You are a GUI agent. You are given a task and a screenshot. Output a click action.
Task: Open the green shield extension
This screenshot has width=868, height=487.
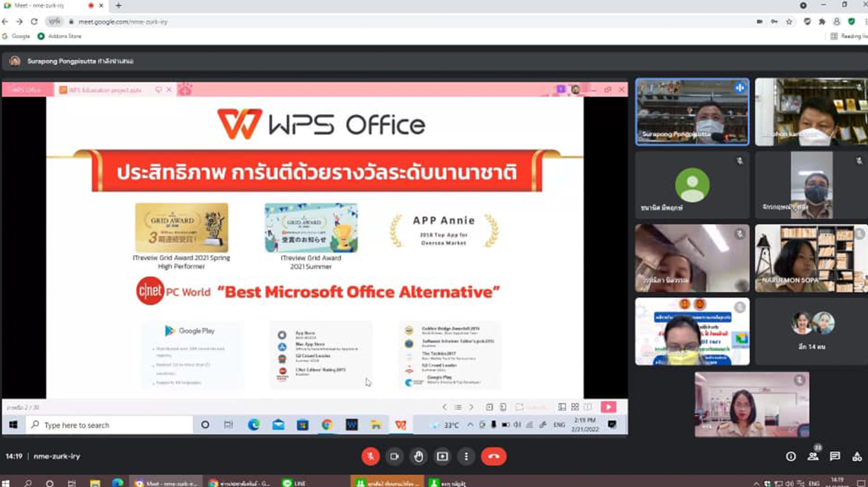click(851, 21)
